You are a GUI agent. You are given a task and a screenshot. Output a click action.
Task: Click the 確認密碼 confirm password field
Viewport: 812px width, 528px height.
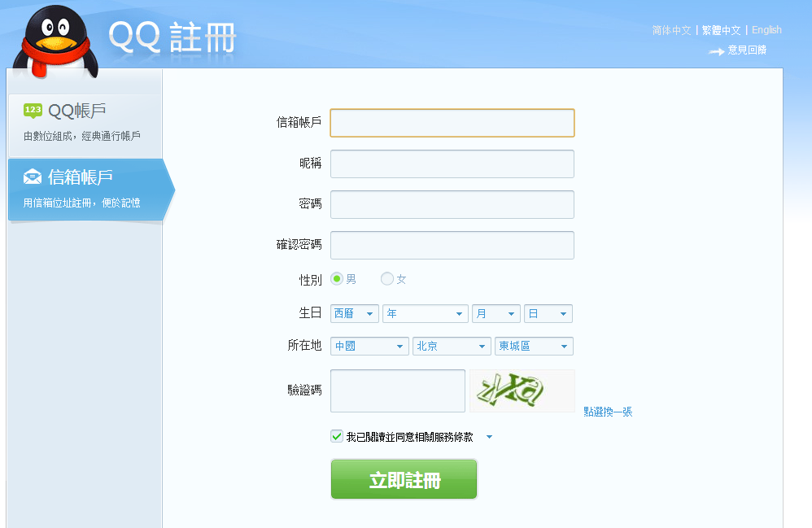click(x=452, y=246)
